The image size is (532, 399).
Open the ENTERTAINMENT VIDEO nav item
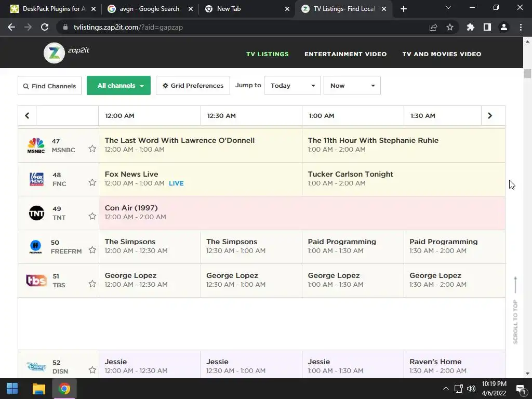(x=345, y=54)
